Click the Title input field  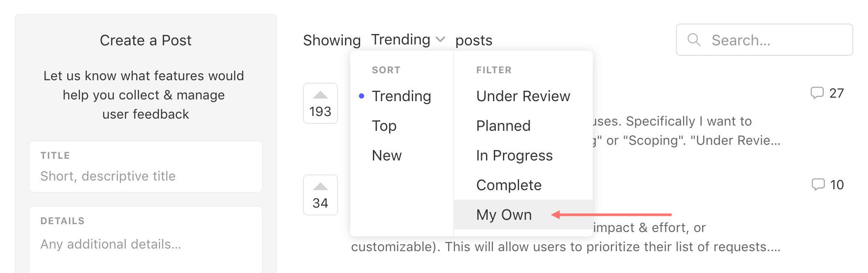click(146, 167)
